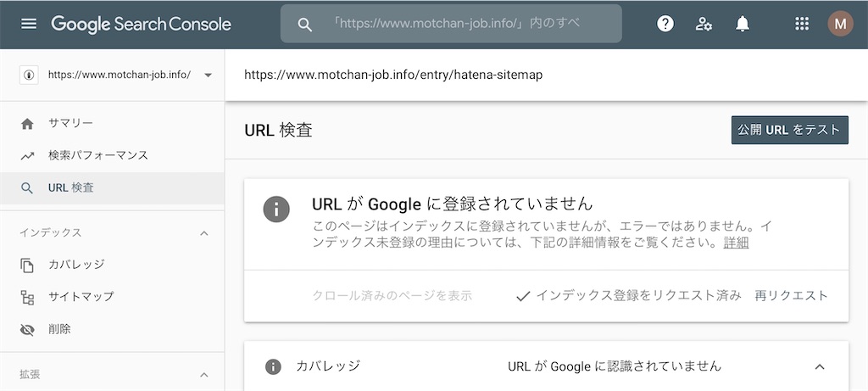Open the account avatar M
868x391 pixels.
pos(840,24)
